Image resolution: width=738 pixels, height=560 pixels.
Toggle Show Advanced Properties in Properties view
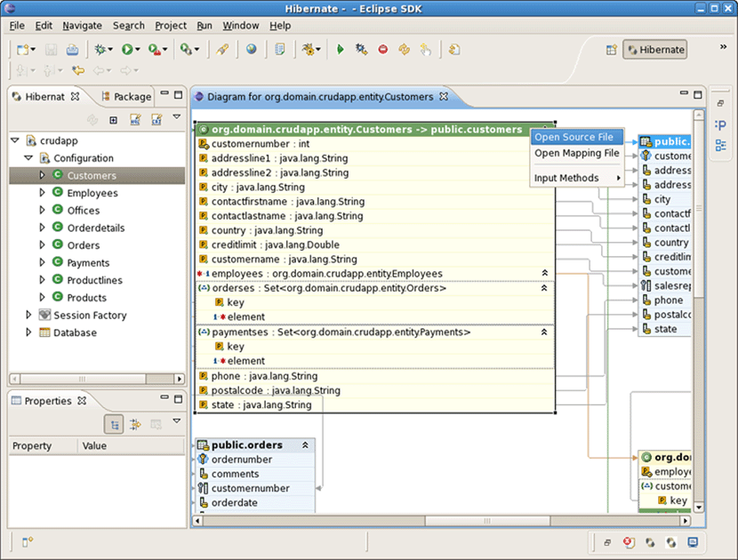[135, 425]
